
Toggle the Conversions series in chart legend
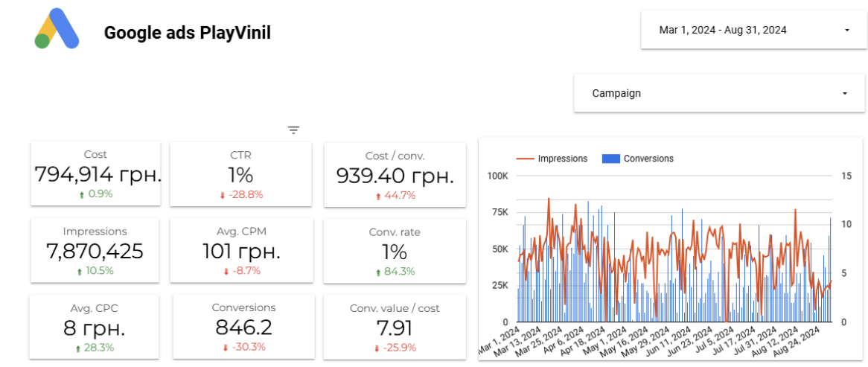click(638, 159)
